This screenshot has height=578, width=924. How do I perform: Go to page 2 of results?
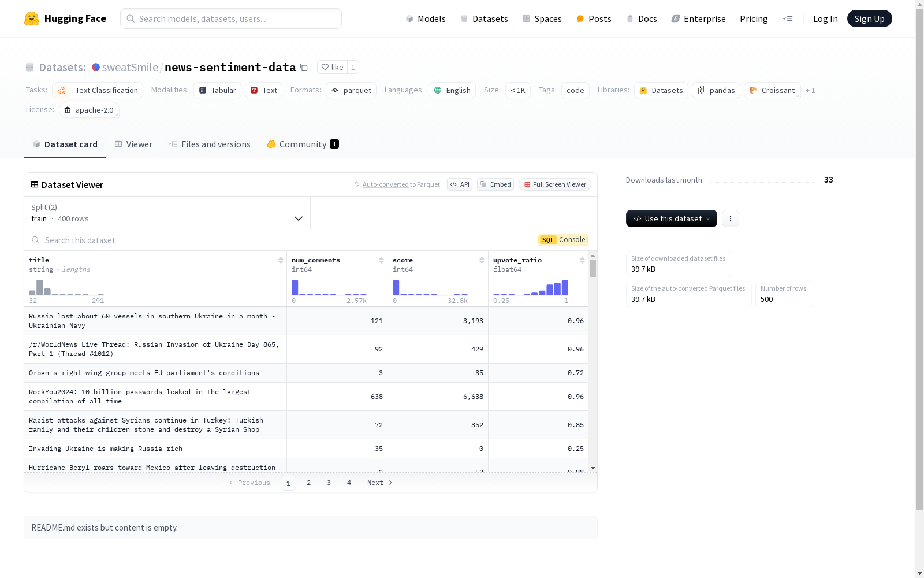click(308, 483)
